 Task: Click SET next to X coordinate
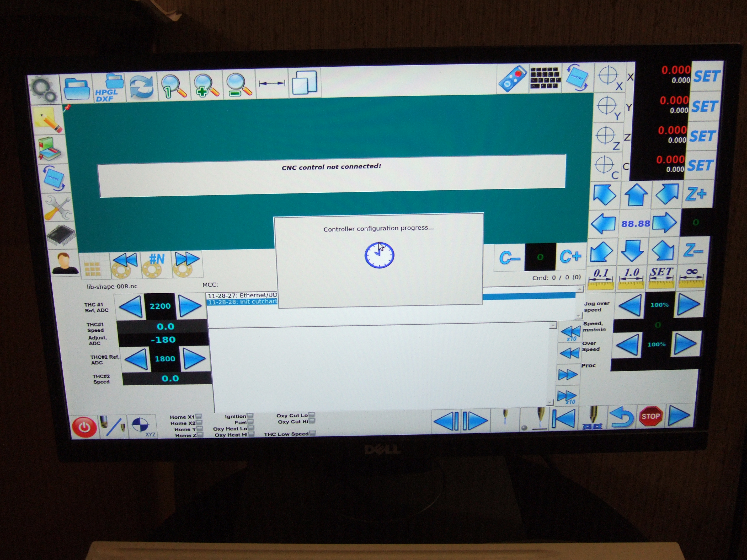click(x=706, y=77)
